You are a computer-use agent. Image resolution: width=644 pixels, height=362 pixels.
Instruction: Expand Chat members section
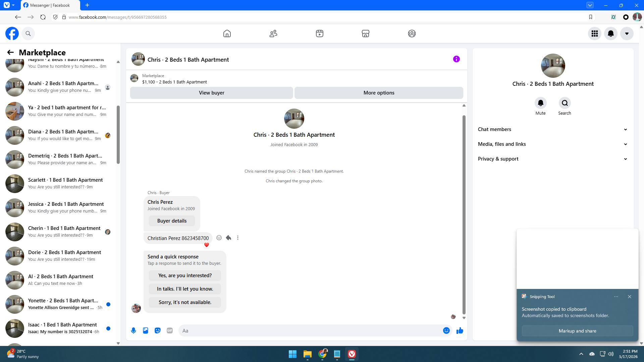553,129
